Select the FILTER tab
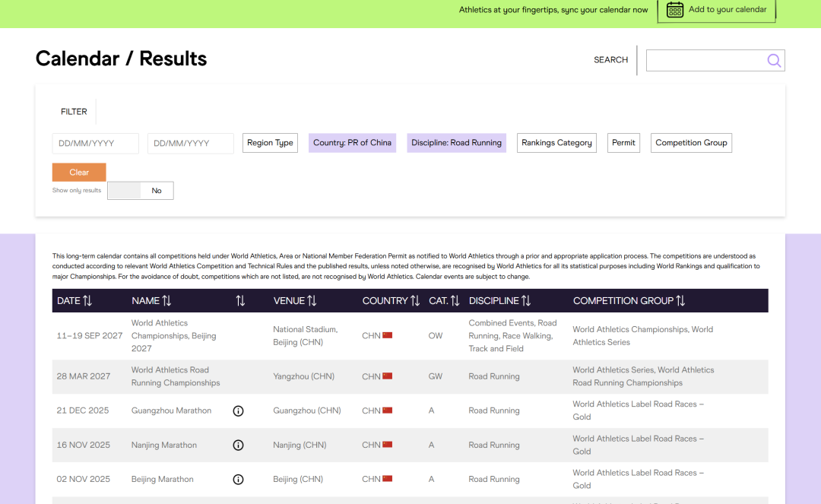The width and height of the screenshot is (821, 504). pos(74,112)
